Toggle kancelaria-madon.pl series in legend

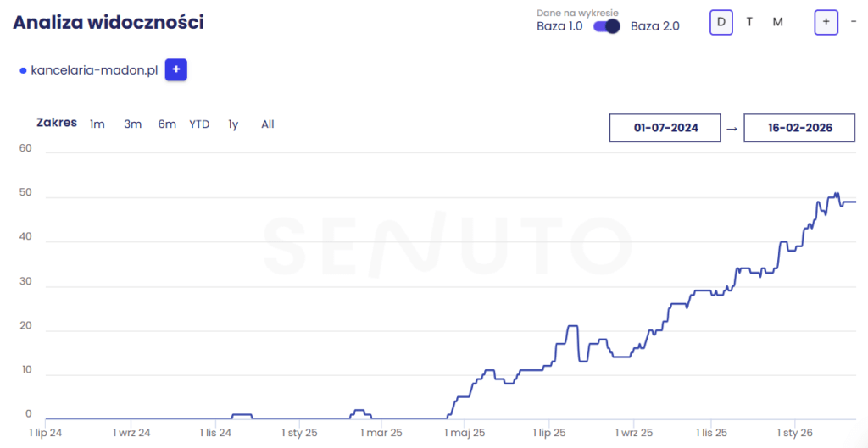point(94,70)
